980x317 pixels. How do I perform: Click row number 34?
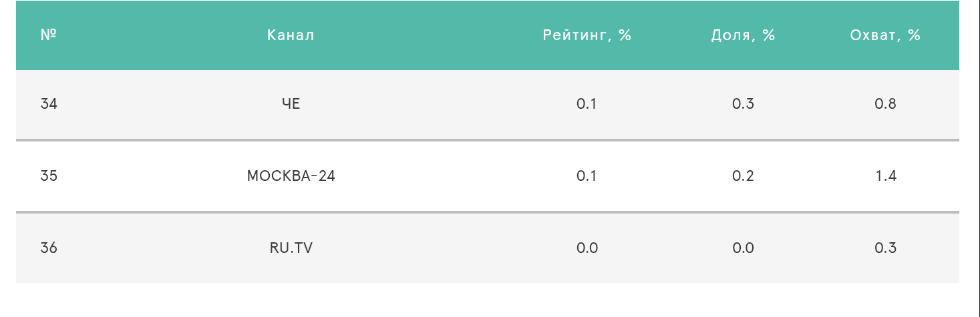(49, 104)
